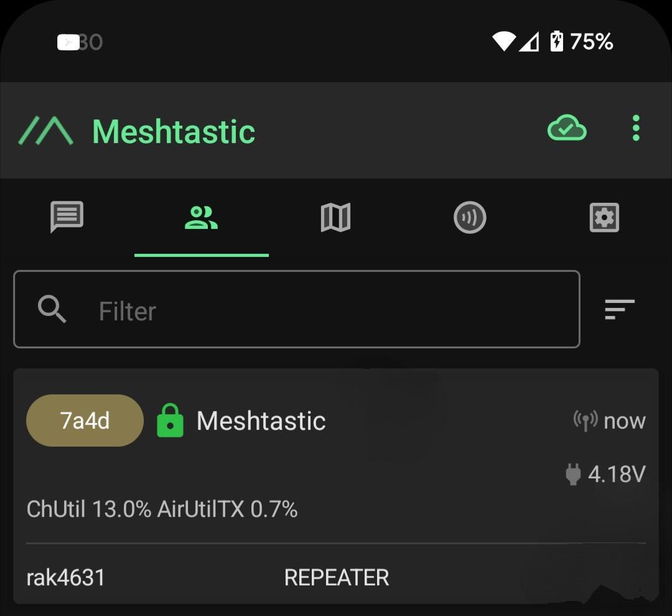Tap the search magnifier icon
Image resolution: width=672 pixels, height=616 pixels.
click(52, 309)
